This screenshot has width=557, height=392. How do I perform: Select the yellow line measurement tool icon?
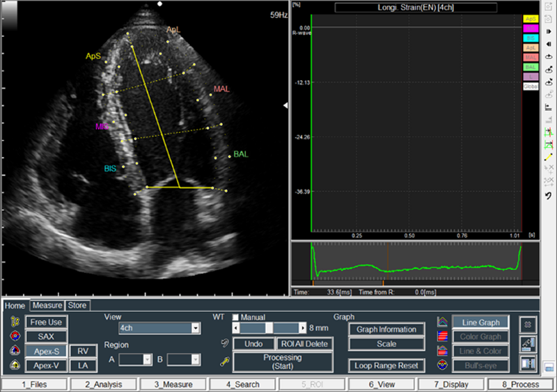coord(549,157)
